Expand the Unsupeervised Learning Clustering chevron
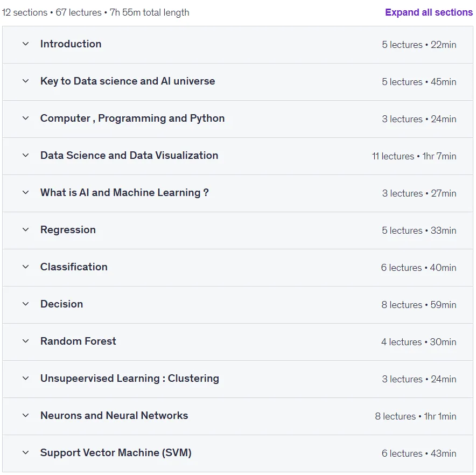Screen dimensions: 476x475 coord(25,379)
